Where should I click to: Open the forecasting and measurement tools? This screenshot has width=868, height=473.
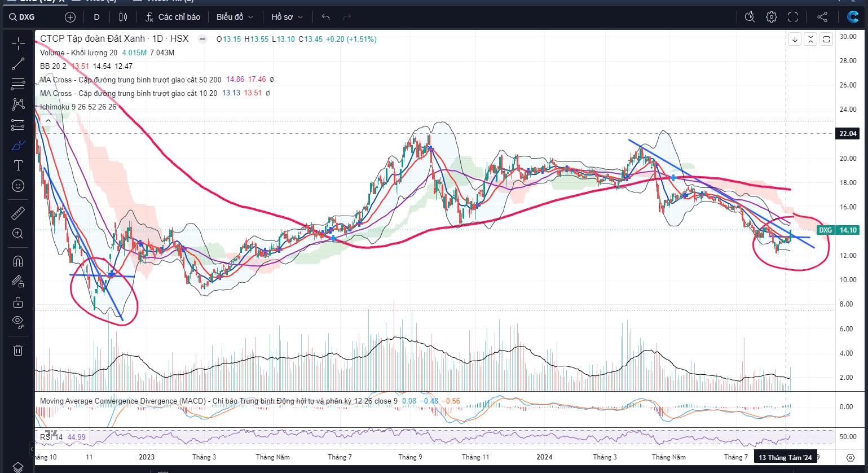point(18,125)
